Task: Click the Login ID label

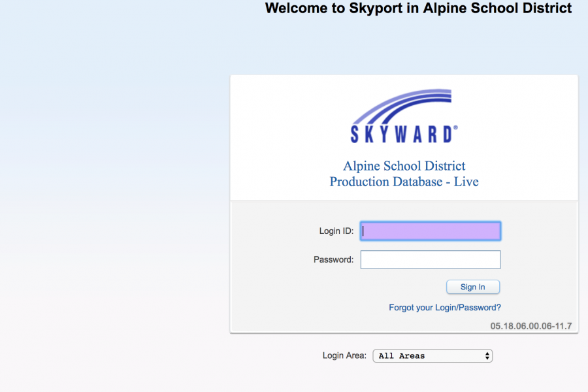Action: click(336, 231)
